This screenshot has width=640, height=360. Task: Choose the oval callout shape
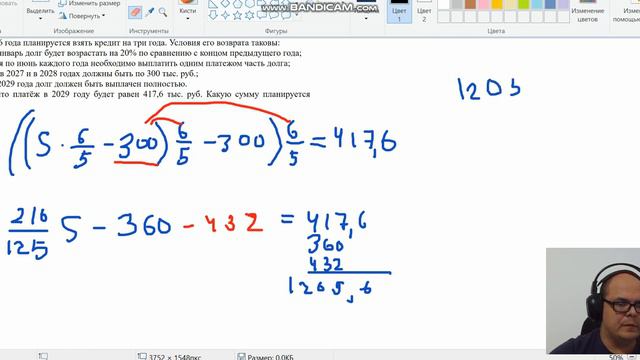click(x=274, y=16)
